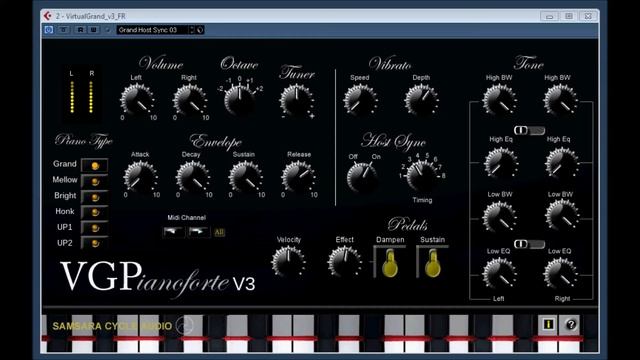
Task: Click the right Low BW knob
Action: pos(562,216)
